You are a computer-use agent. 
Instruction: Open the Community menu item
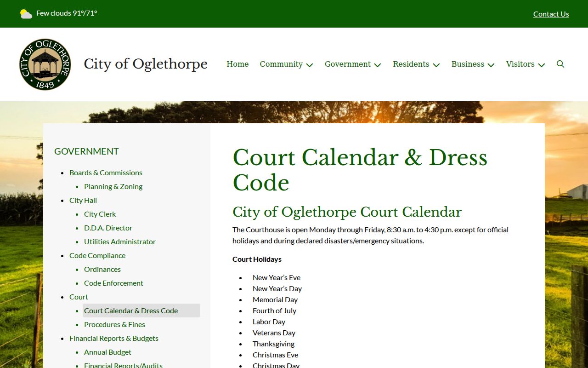[x=281, y=64]
